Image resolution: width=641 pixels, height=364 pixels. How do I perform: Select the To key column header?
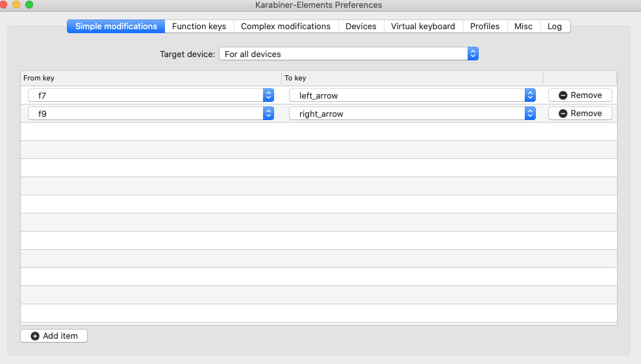point(412,78)
